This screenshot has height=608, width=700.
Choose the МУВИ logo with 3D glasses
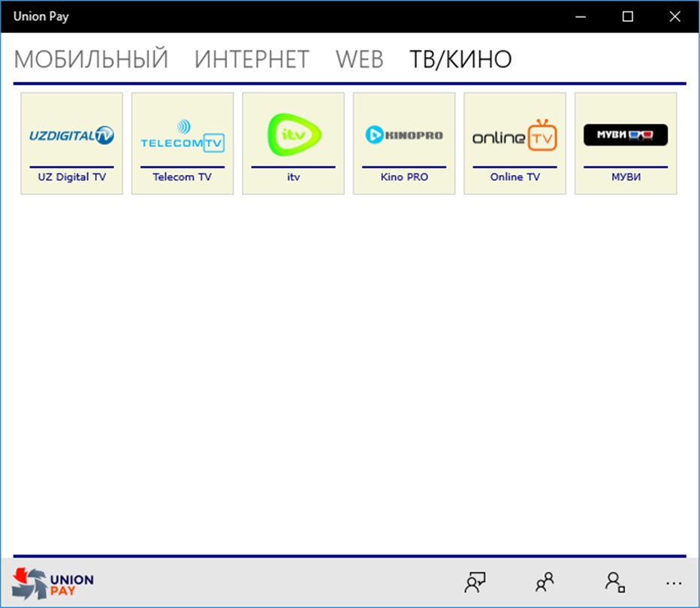click(x=626, y=134)
